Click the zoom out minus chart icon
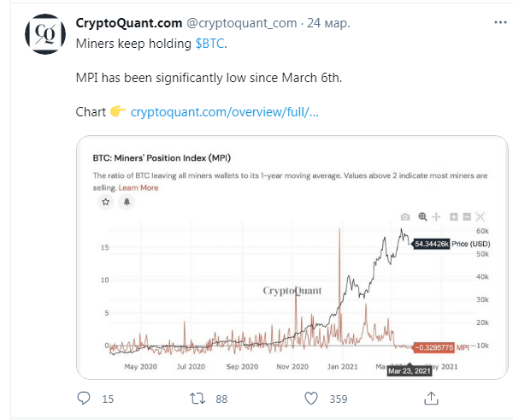Image resolution: width=513 pixels, height=420 pixels. click(x=467, y=216)
